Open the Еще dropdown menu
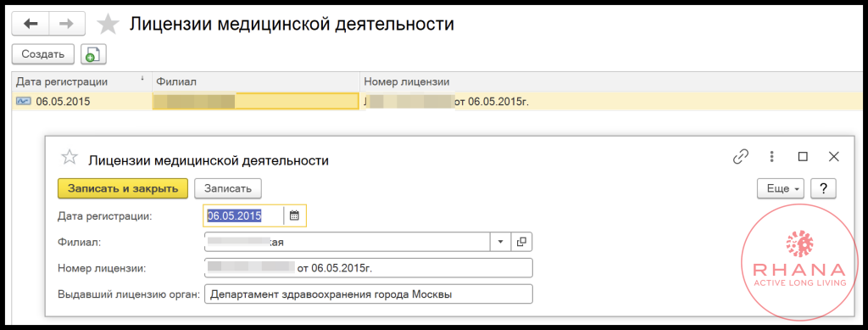This screenshot has width=868, height=330. (x=781, y=188)
